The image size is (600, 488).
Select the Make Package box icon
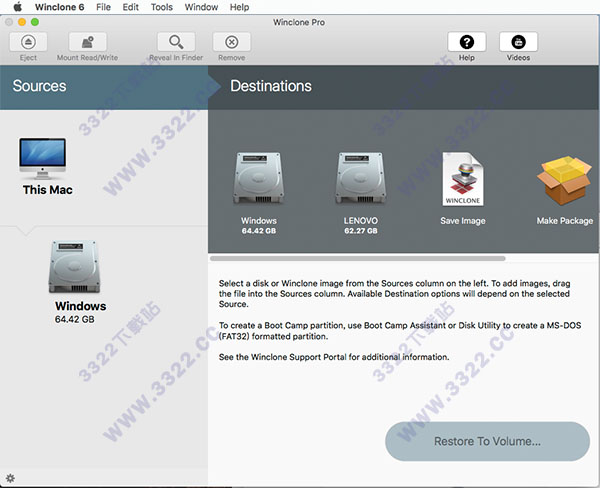[564, 180]
